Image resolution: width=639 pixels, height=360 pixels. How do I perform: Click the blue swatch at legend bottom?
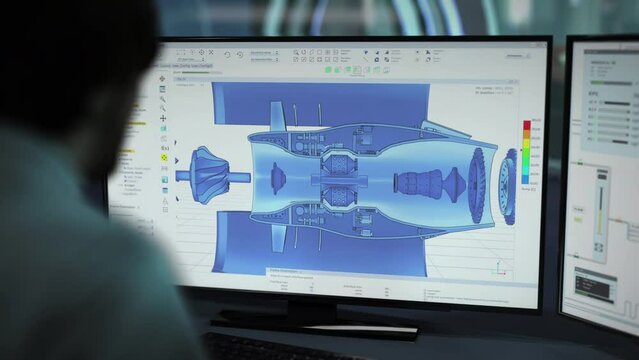tap(525, 180)
